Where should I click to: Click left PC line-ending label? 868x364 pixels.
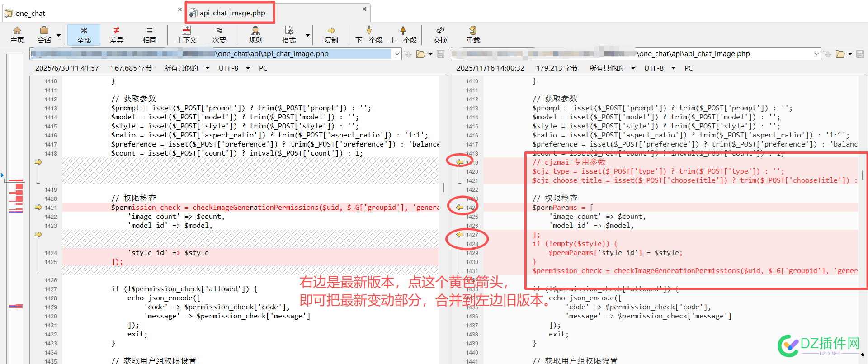pyautogui.click(x=263, y=68)
